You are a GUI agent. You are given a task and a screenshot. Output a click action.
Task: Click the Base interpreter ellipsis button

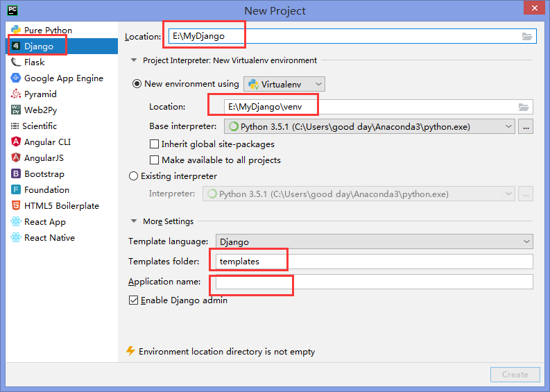(526, 127)
